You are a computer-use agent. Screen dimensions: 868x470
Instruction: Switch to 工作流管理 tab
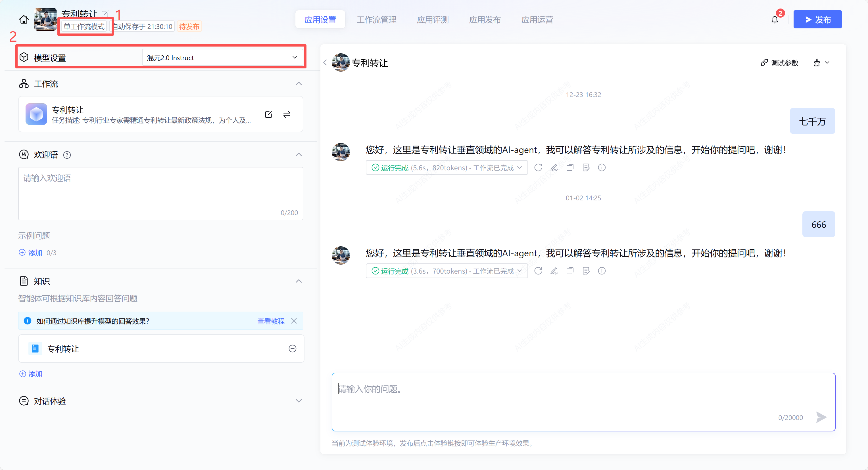[x=376, y=20]
